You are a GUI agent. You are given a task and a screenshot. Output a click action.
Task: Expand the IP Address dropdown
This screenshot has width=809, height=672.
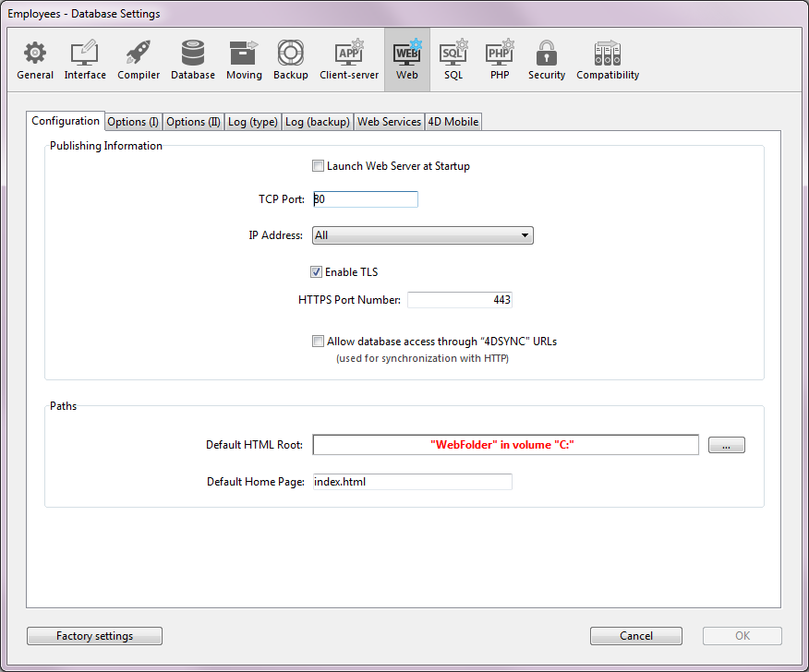(525, 235)
